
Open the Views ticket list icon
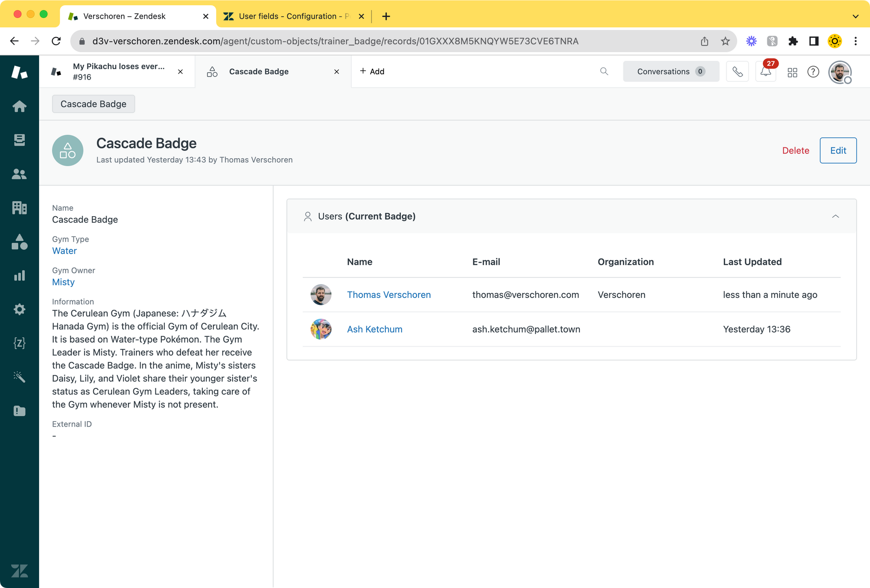coord(19,140)
